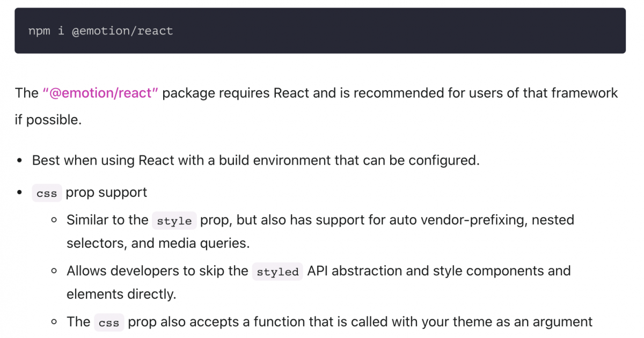644x338 pixels.
Task: Click "css" code tag before "prop support"
Action: point(47,194)
